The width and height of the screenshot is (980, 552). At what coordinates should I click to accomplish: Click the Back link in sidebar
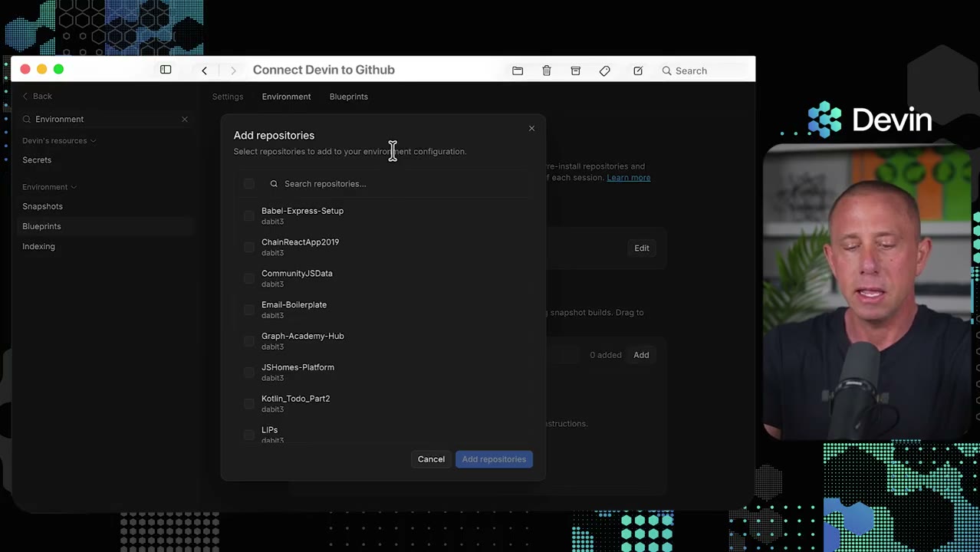pos(37,96)
